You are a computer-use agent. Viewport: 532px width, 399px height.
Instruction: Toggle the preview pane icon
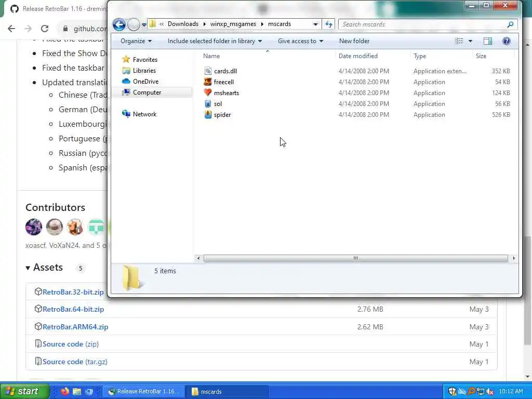487,41
